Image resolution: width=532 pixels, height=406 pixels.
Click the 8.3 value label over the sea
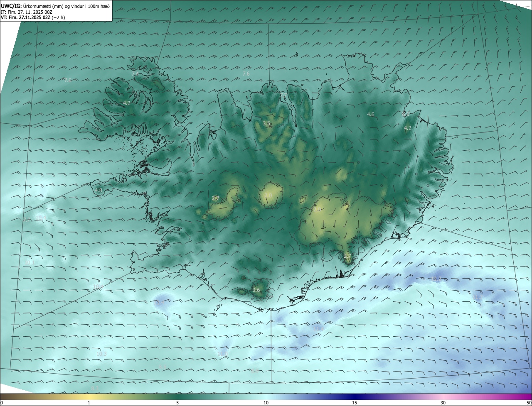(95, 388)
